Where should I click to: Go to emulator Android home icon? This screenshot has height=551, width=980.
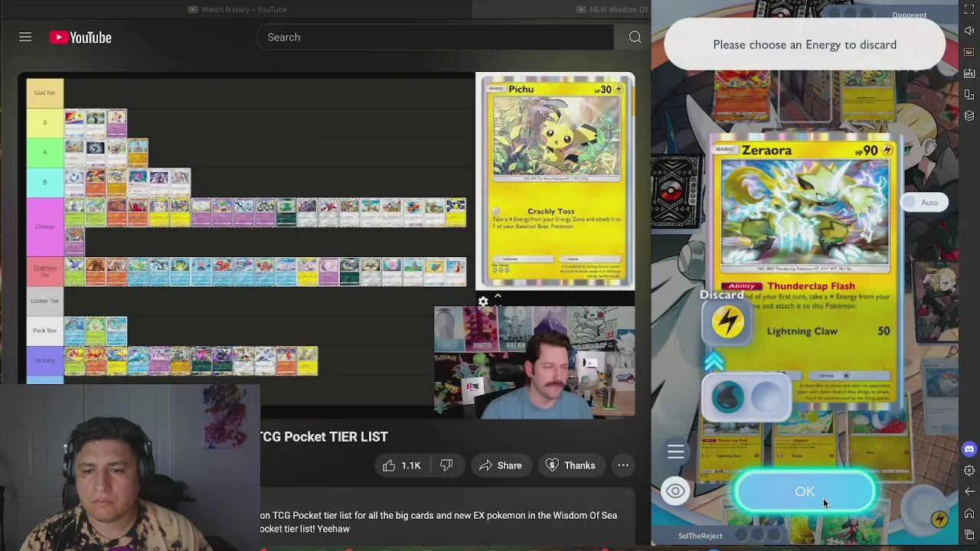(x=969, y=513)
